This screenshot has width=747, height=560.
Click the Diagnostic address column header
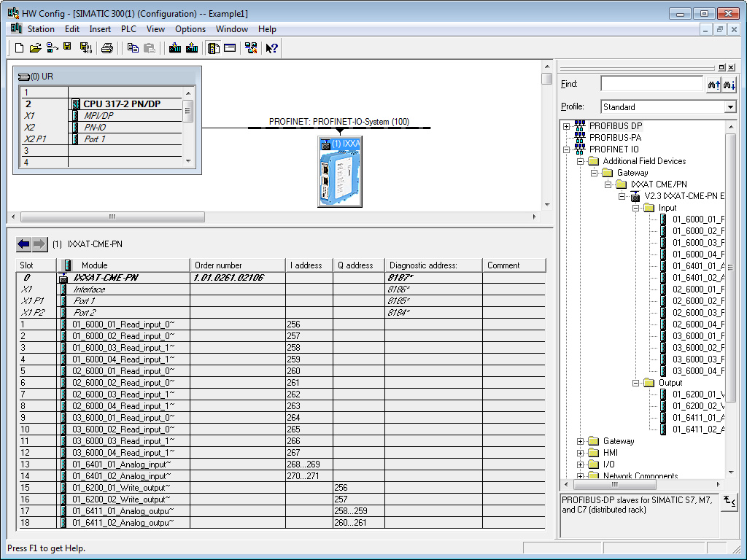[x=433, y=265]
